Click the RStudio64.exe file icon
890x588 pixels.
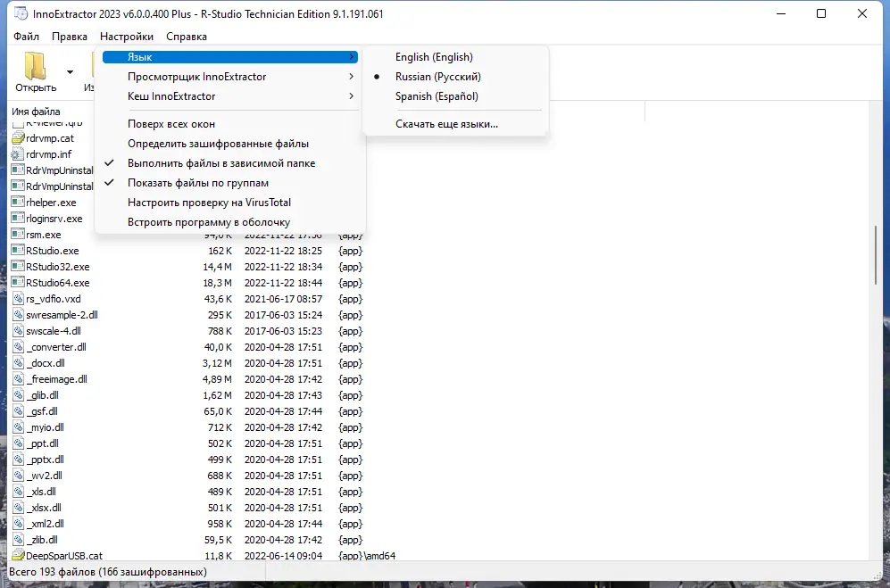(x=18, y=282)
